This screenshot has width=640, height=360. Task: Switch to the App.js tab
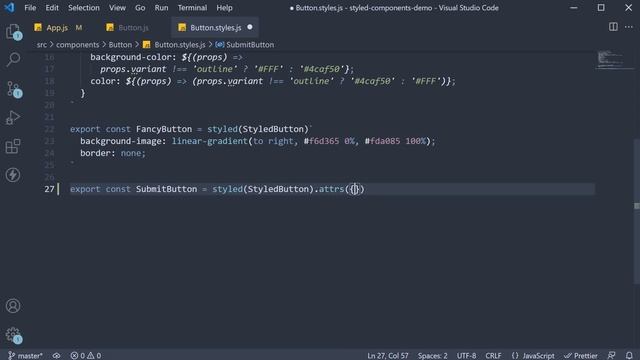[57, 28]
